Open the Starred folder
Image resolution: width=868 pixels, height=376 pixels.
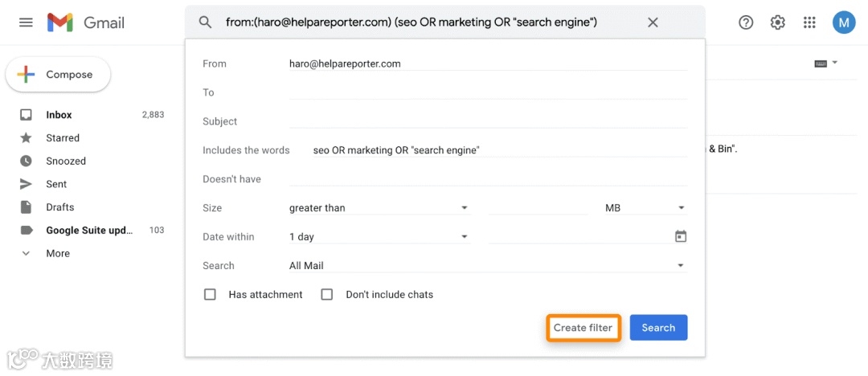tap(62, 138)
